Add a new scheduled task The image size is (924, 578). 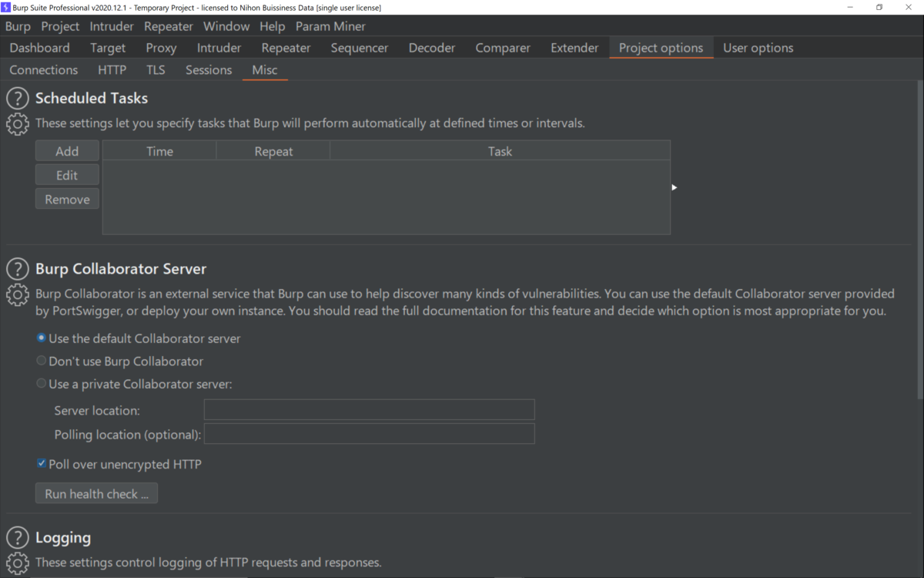(67, 151)
